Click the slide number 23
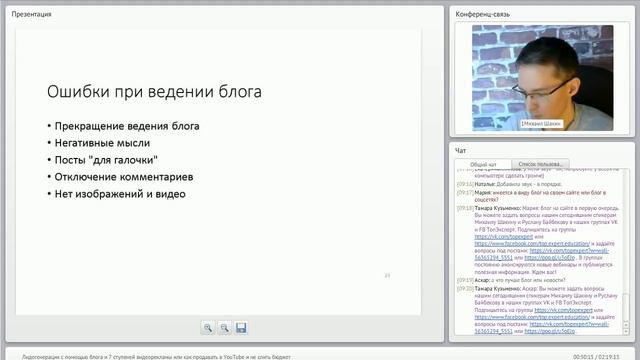Image resolution: width=640 pixels, height=360 pixels. click(387, 276)
